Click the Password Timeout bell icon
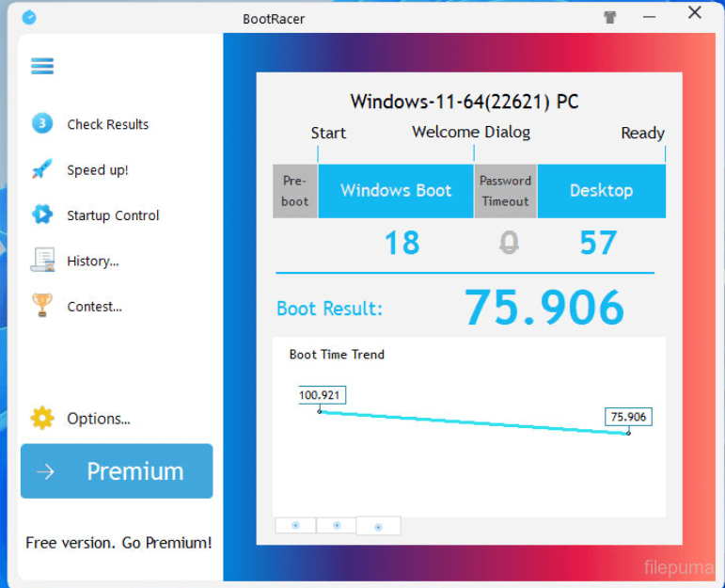The height and width of the screenshot is (588, 725). coord(509,243)
